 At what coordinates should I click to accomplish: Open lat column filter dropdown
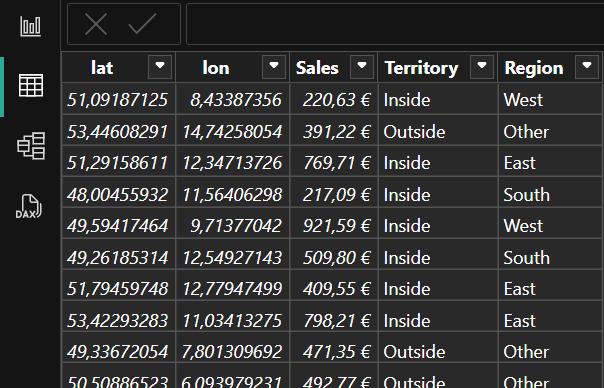point(160,67)
